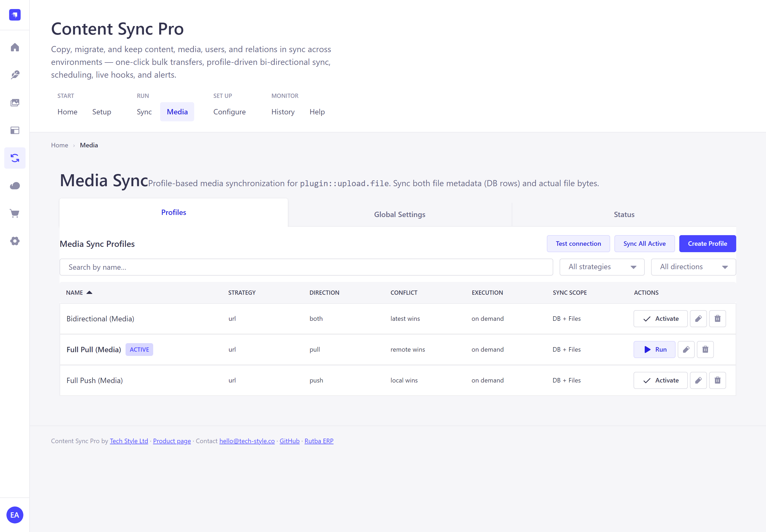This screenshot has height=532, width=766.
Task: Open the Rutba ERP footer link
Action: point(319,441)
